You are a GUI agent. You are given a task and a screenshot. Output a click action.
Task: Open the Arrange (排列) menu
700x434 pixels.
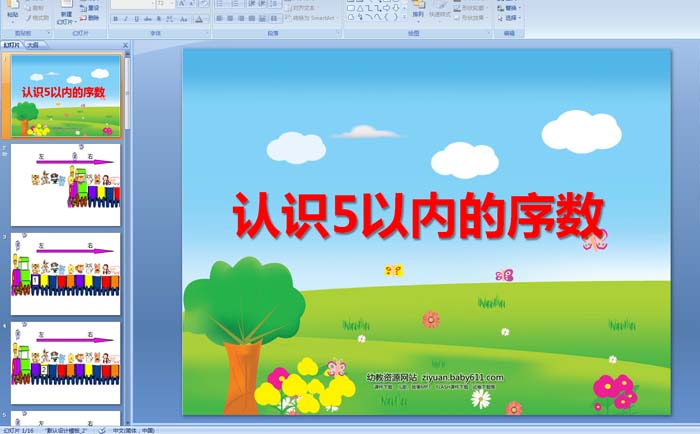point(418,12)
